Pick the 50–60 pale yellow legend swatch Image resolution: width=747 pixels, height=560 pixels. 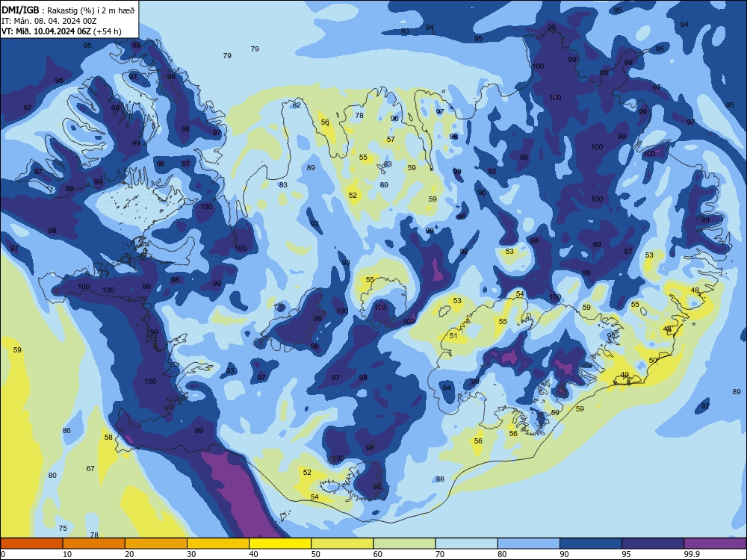coord(342,544)
